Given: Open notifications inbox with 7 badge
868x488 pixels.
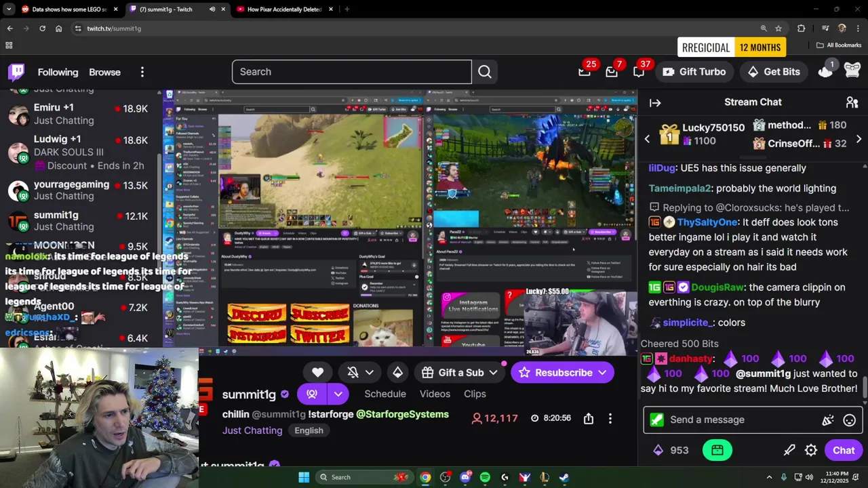Looking at the screenshot, I should (x=612, y=72).
